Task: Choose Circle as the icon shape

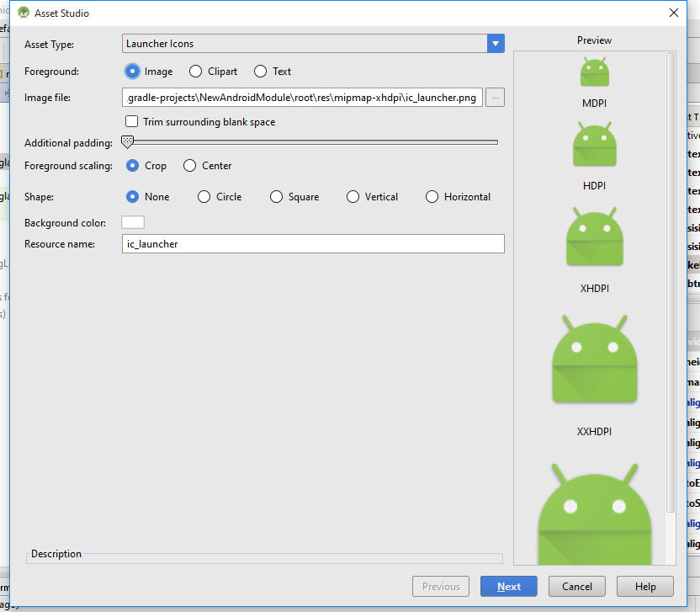Action: [202, 196]
